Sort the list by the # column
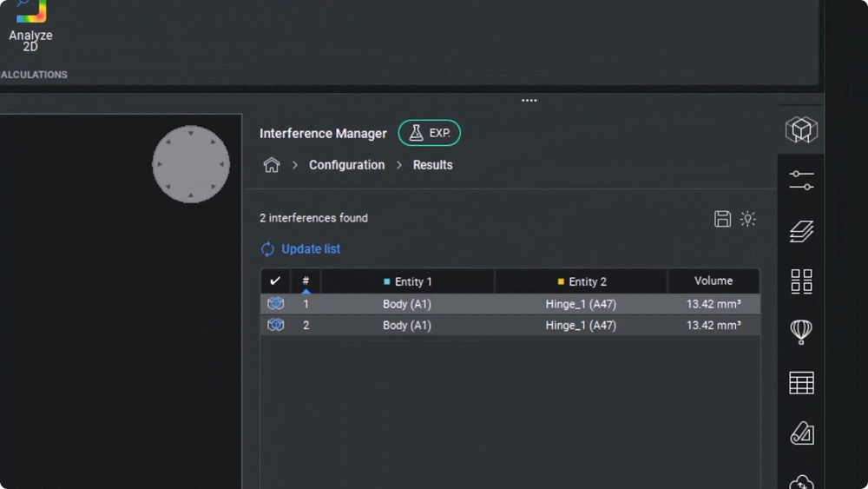The width and height of the screenshot is (868, 489). click(x=306, y=281)
